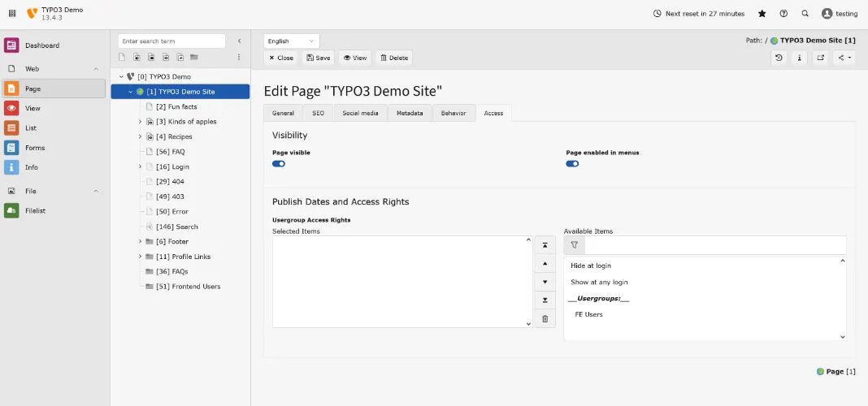Click the View button in toolbar

355,58
